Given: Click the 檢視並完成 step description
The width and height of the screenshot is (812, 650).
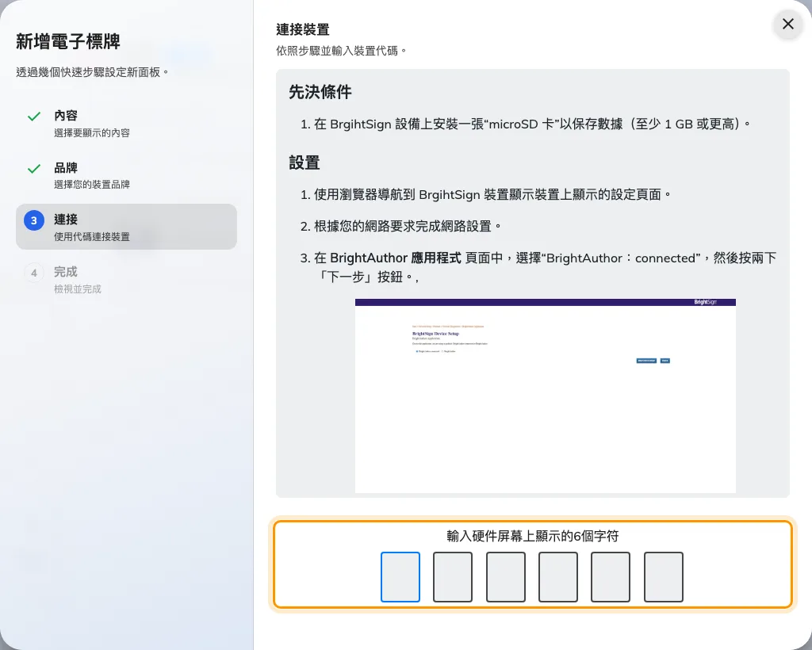Looking at the screenshot, I should coord(78,289).
